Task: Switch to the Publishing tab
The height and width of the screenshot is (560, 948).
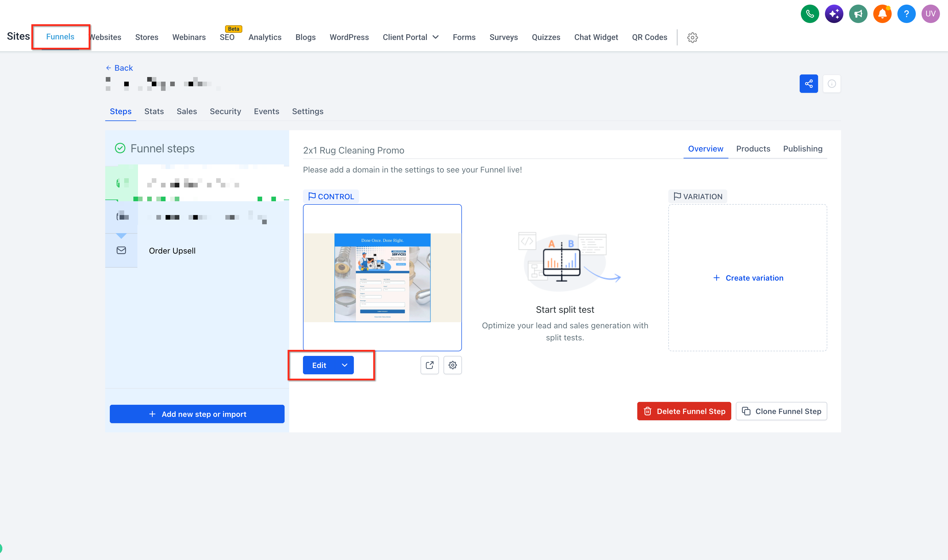Action: (802, 149)
